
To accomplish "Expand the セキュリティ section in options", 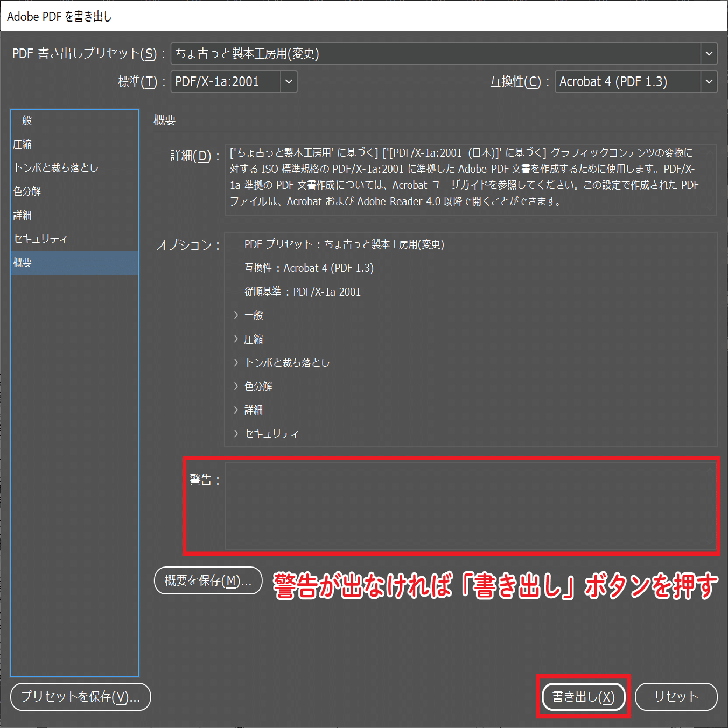I will point(236,434).
